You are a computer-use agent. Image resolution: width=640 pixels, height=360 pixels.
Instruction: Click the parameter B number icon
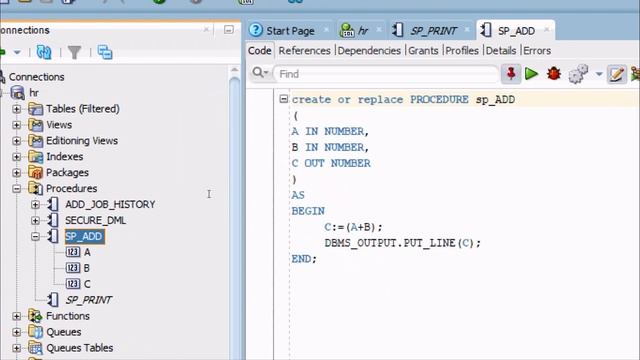click(73, 268)
